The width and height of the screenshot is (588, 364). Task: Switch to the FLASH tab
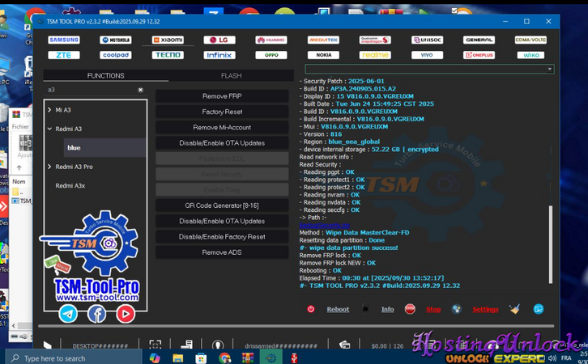point(232,76)
